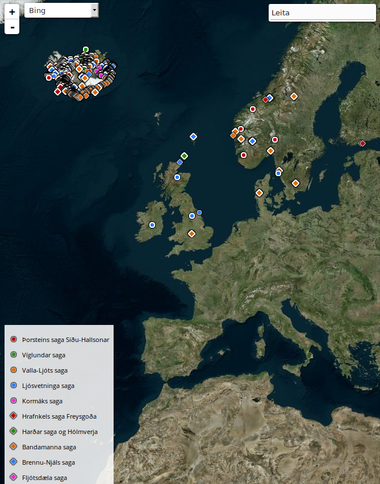Select the green circle marker atop Iceland

pyautogui.click(x=86, y=49)
